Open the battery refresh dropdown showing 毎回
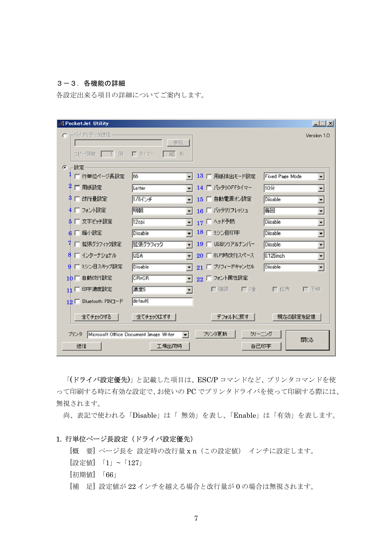This screenshot has width=392, height=555. (294, 211)
